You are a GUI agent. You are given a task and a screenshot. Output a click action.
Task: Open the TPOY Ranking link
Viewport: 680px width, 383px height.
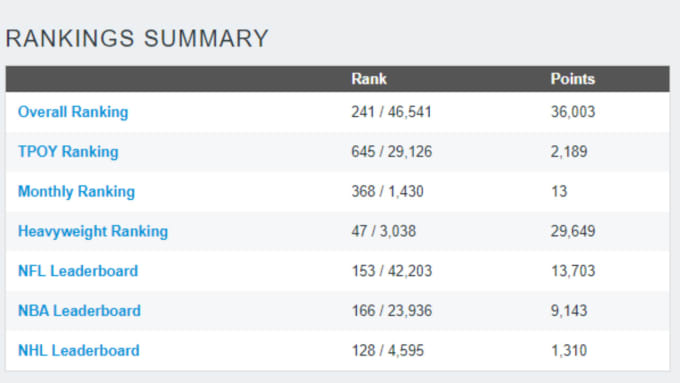pyautogui.click(x=68, y=152)
